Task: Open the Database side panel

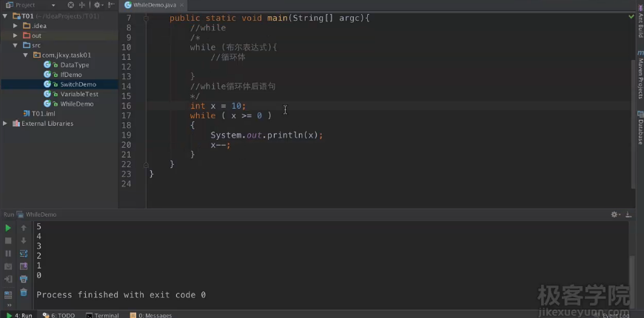Action: pyautogui.click(x=640, y=128)
